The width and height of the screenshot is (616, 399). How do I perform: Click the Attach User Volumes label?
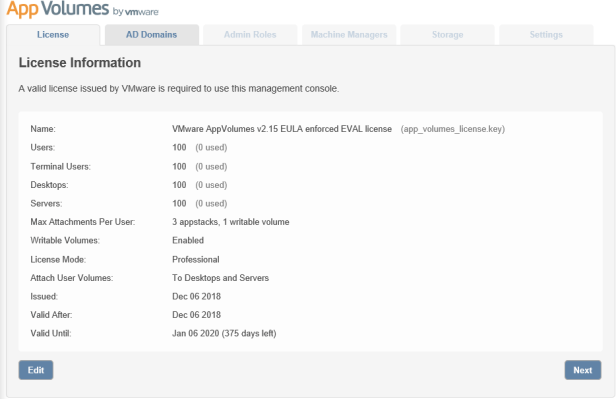72,278
